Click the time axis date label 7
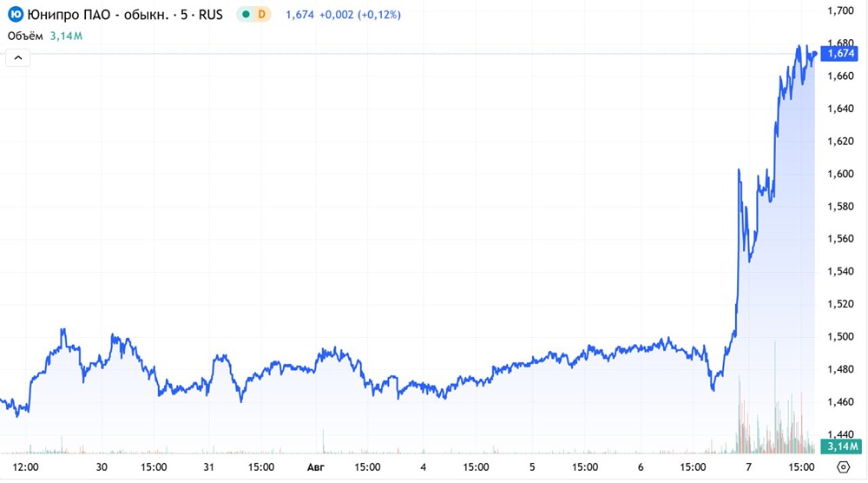Viewport: 868px width, 483px height. coord(748,467)
